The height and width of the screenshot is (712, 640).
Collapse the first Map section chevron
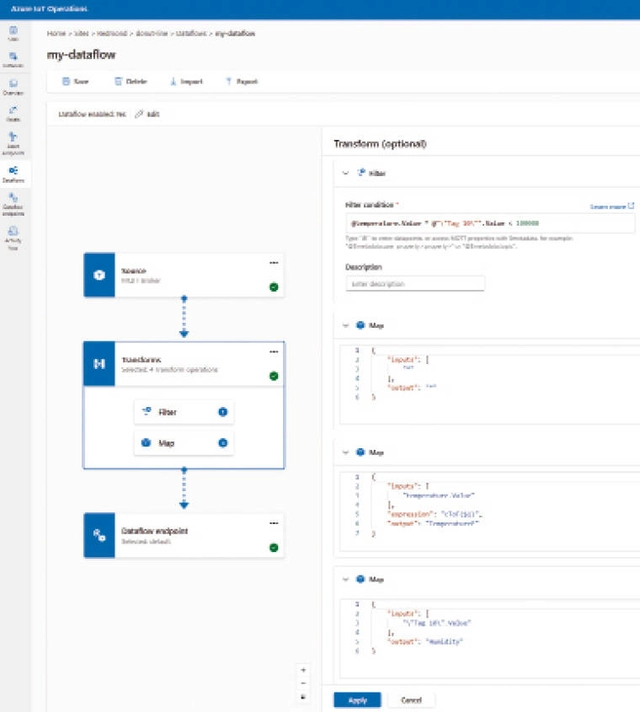coord(346,326)
